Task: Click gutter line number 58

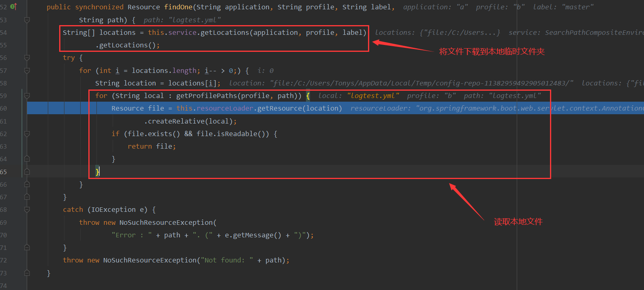Action: [x=4, y=83]
